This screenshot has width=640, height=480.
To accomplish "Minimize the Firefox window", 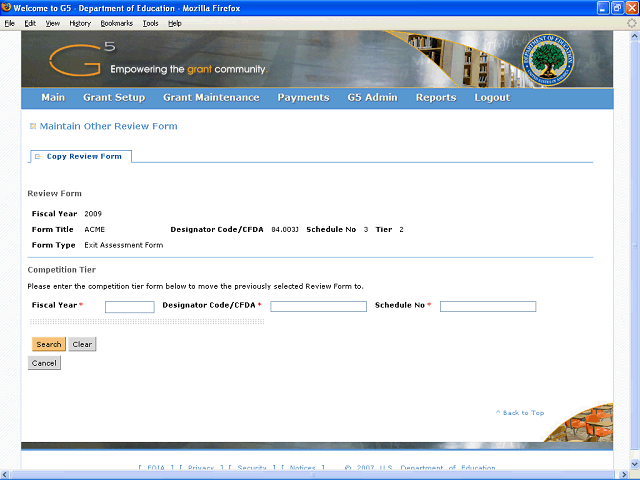I will pos(603,8).
